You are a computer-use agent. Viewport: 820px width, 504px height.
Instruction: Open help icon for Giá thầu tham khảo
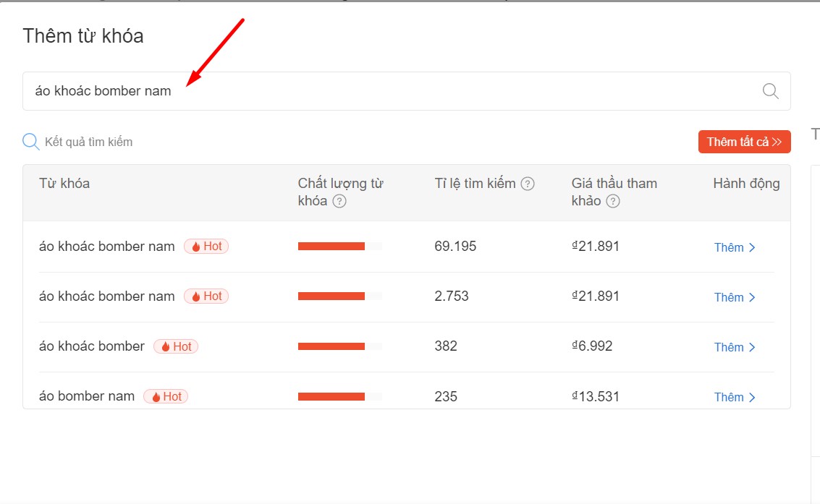(x=613, y=201)
